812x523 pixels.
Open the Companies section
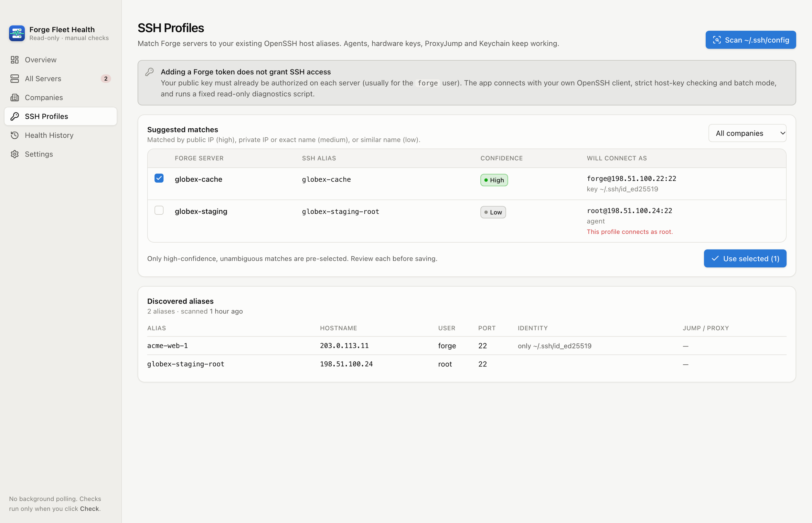(x=61, y=98)
